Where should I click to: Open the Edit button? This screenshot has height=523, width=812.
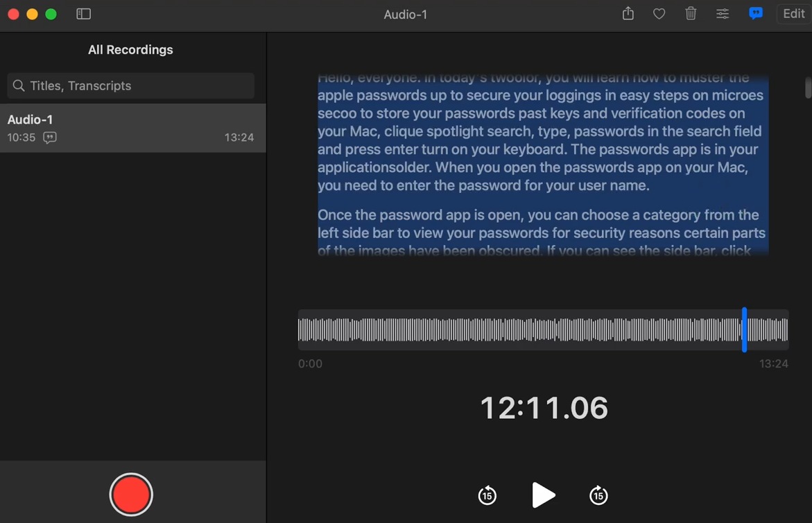793,14
